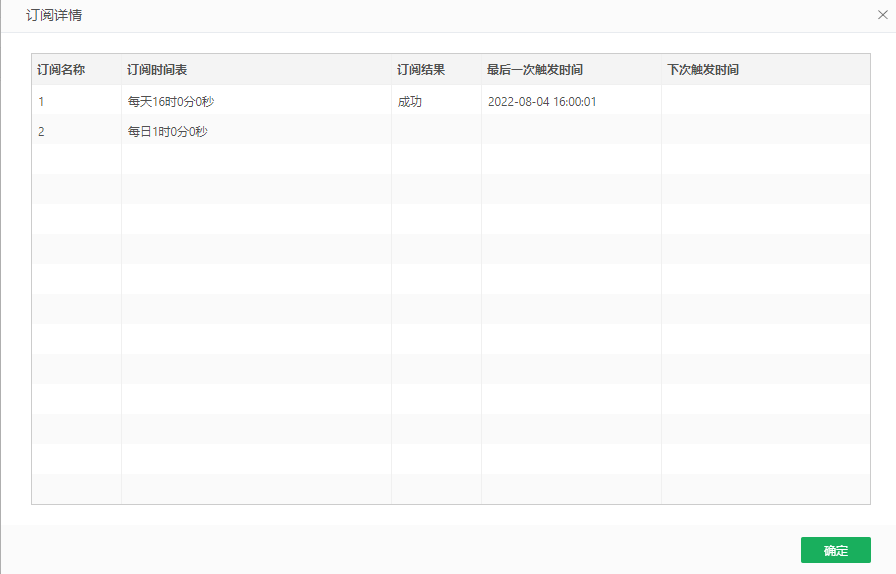Image resolution: width=896 pixels, height=574 pixels.
Task: Close the 订阅详情 dialog with X
Action: 882,15
